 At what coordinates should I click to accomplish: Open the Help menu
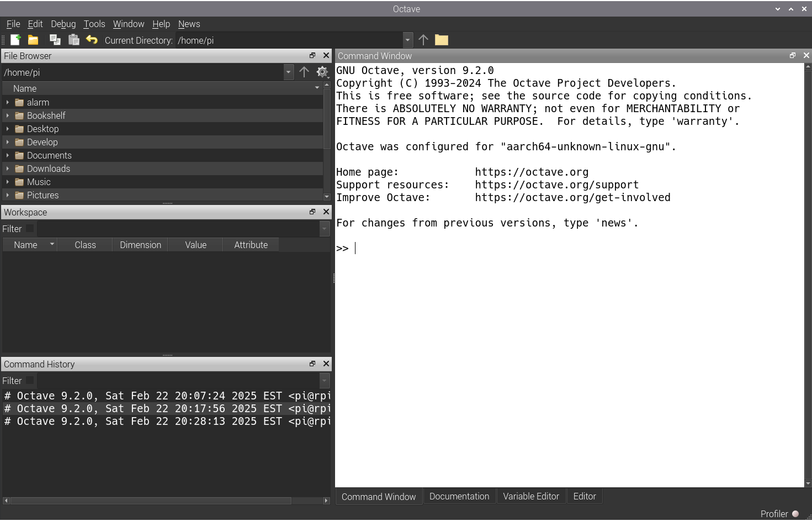tap(161, 24)
